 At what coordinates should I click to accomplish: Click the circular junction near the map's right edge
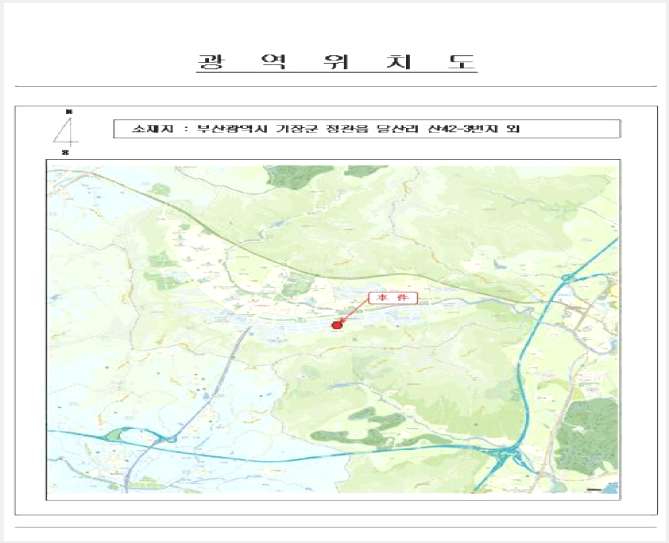click(x=567, y=278)
